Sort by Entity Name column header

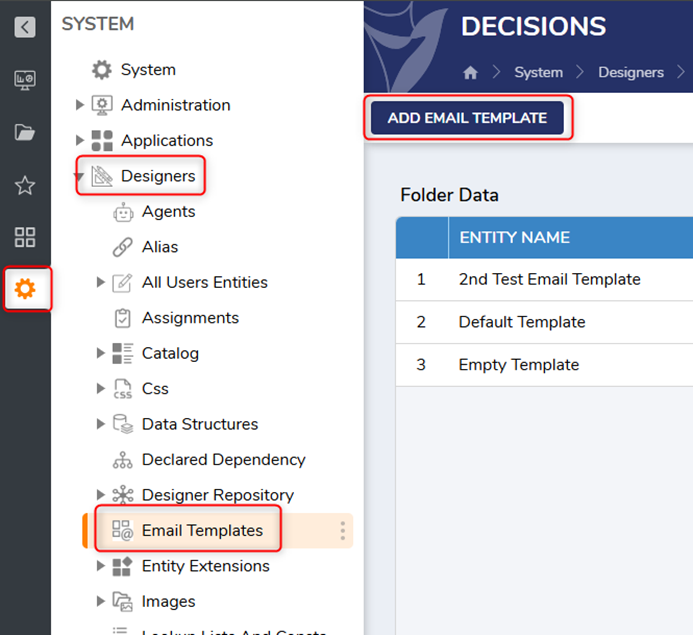coord(514,238)
